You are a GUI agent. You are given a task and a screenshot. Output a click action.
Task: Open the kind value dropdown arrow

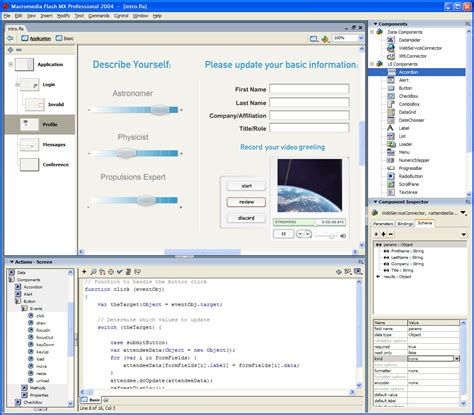tap(457, 359)
